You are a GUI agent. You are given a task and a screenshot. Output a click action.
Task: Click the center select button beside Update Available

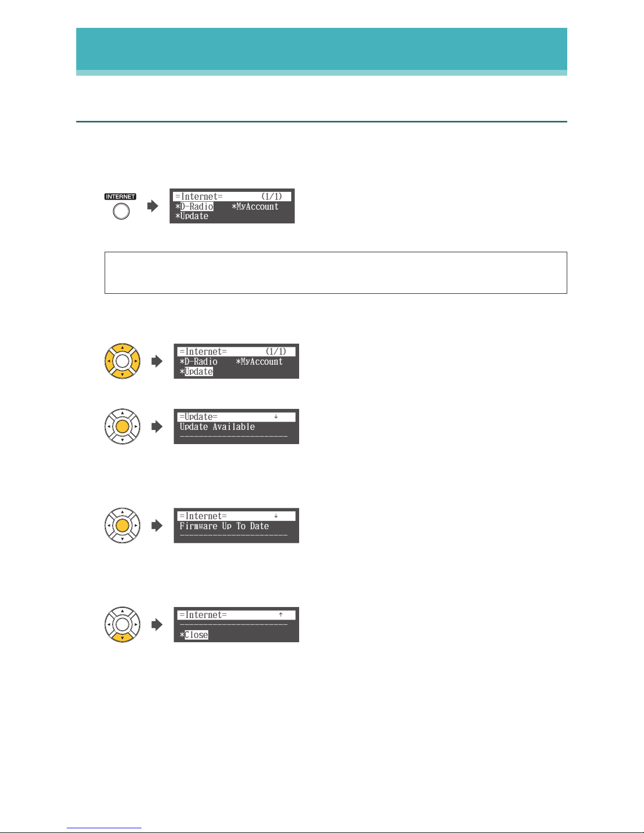(x=122, y=426)
